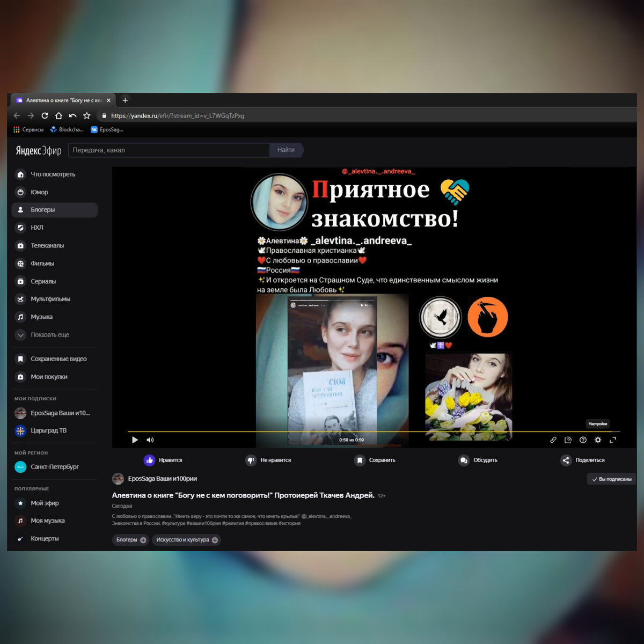Toggle the Вы подписаны subscription button

(x=611, y=479)
